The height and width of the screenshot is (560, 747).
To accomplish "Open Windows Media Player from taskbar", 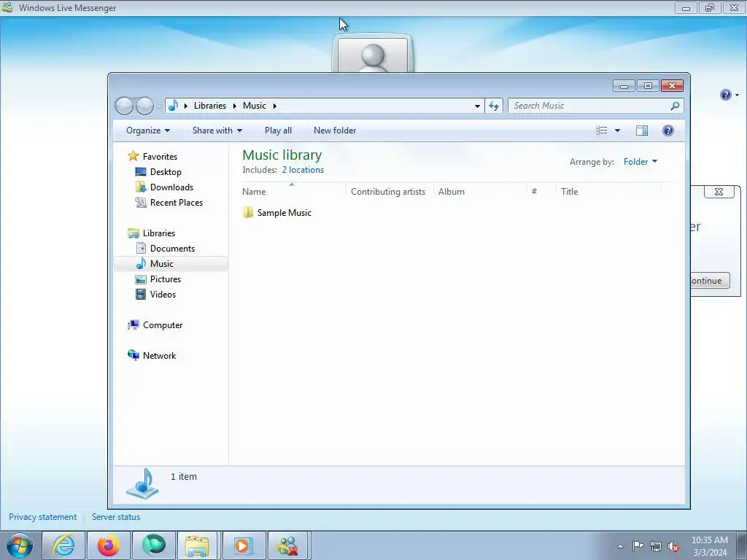I will [243, 545].
